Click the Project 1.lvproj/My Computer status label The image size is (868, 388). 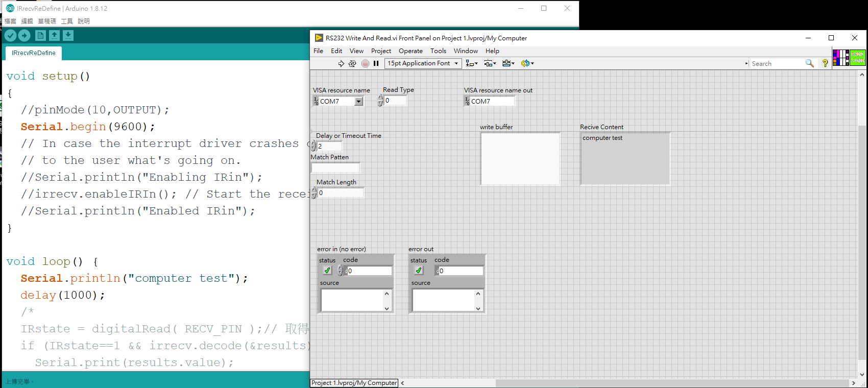[354, 383]
